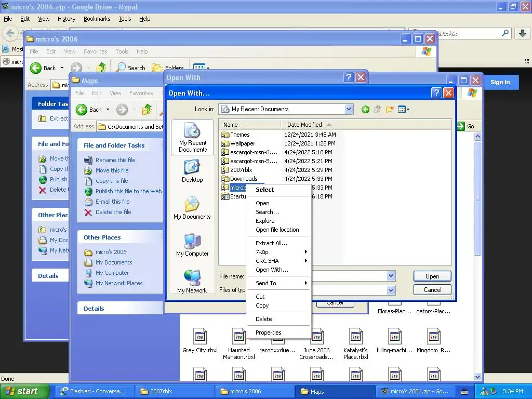Open Grey City.rbxl file icon
This screenshot has height=399, width=532.
click(x=200, y=336)
